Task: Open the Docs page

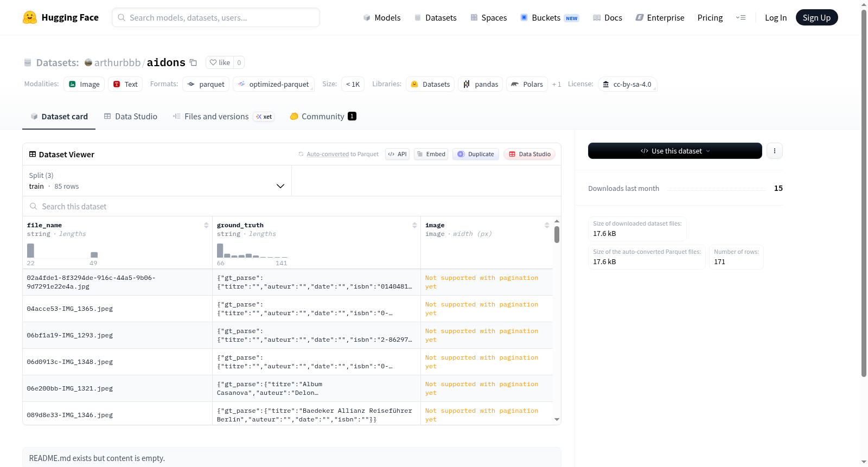Action: 607,18
